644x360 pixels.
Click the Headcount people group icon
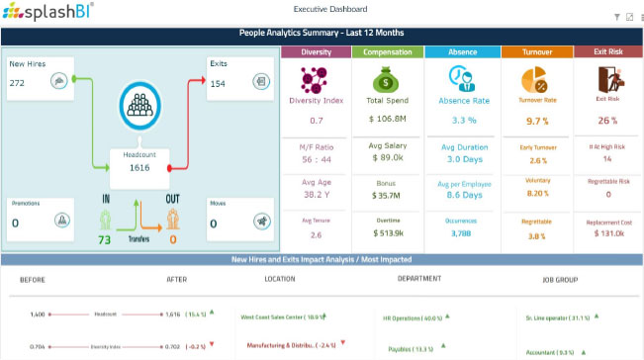(x=140, y=106)
